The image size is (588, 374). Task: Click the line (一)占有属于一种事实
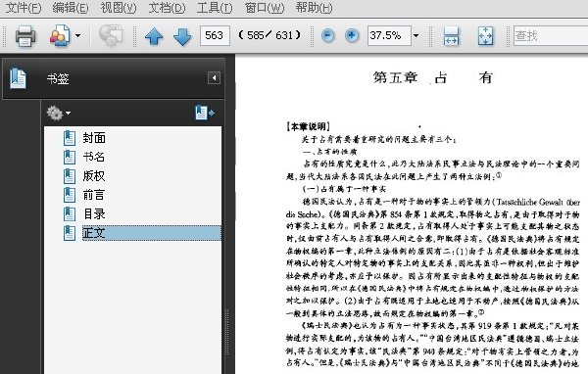[344, 189]
